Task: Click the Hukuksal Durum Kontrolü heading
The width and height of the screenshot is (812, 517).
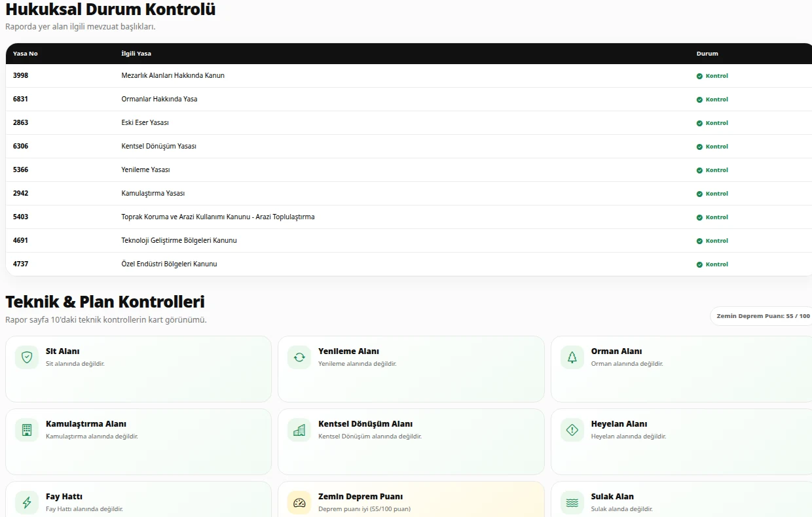Action: pyautogui.click(x=111, y=10)
